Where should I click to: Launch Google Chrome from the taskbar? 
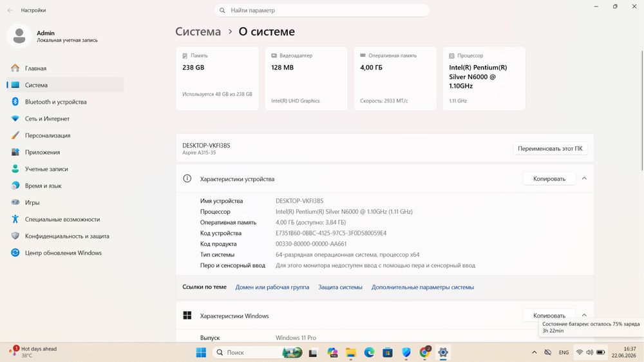pyautogui.click(x=424, y=352)
